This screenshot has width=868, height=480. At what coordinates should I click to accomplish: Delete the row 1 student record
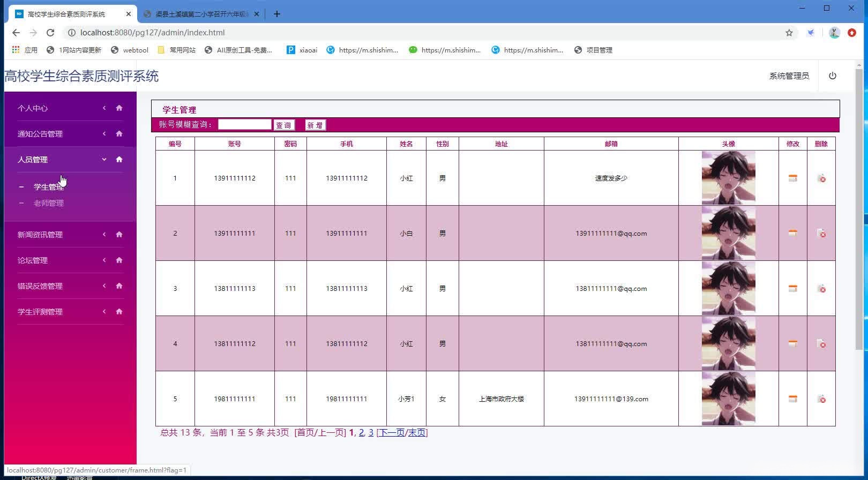point(821,178)
